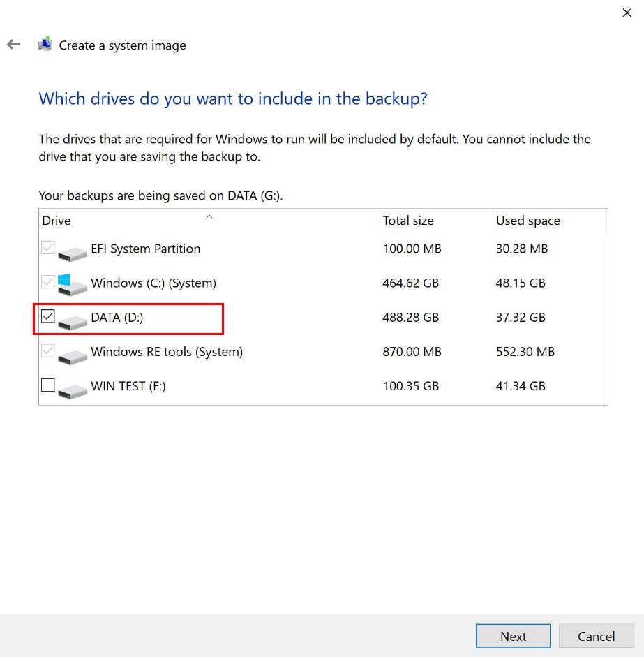Click the Windows (C:) drive icon
The image size is (644, 657).
click(73, 285)
